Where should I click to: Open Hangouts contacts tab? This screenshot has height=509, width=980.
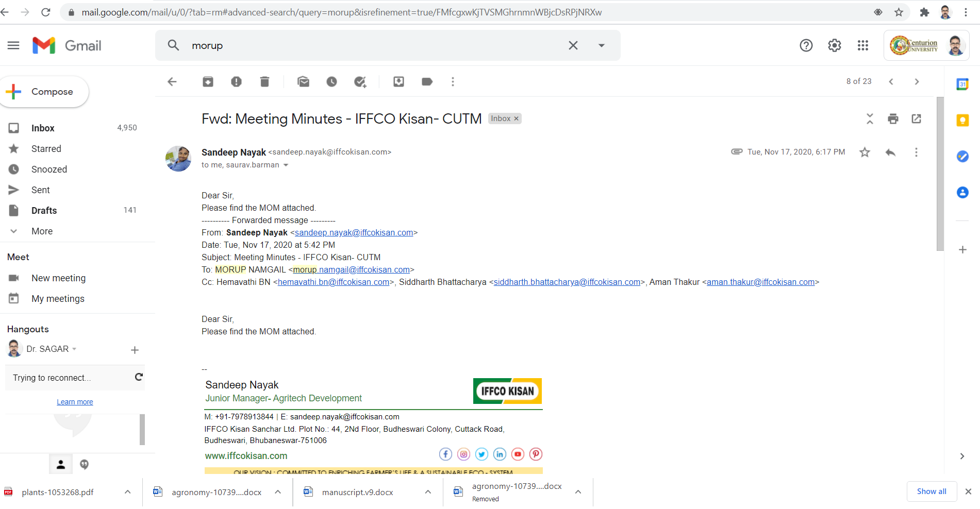pos(61,464)
